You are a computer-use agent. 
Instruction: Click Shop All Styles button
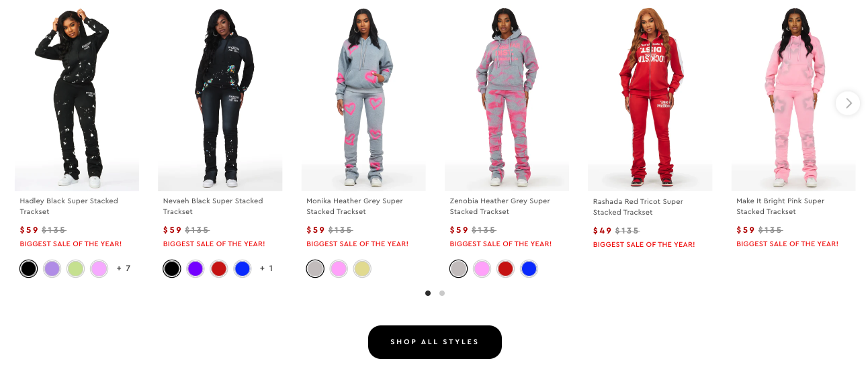point(435,342)
